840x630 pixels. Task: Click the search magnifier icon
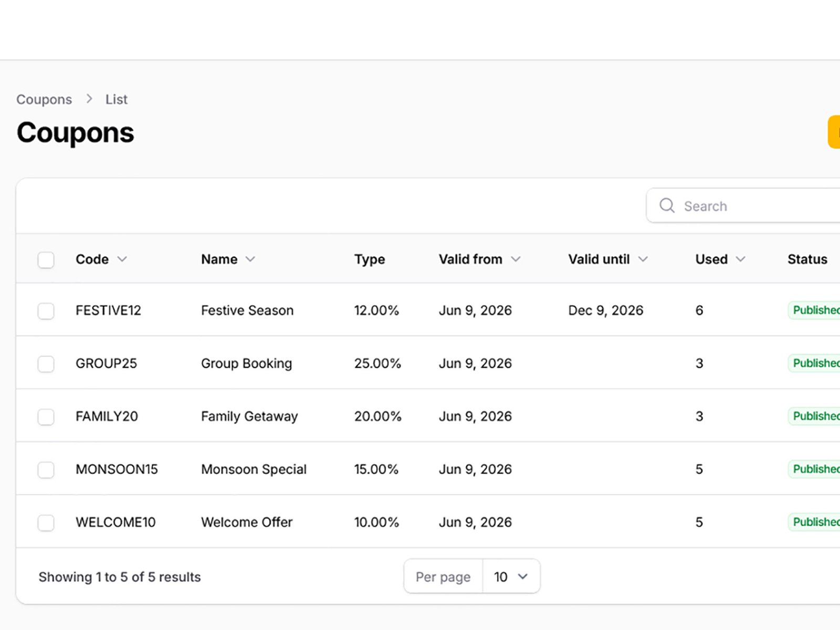pyautogui.click(x=667, y=205)
